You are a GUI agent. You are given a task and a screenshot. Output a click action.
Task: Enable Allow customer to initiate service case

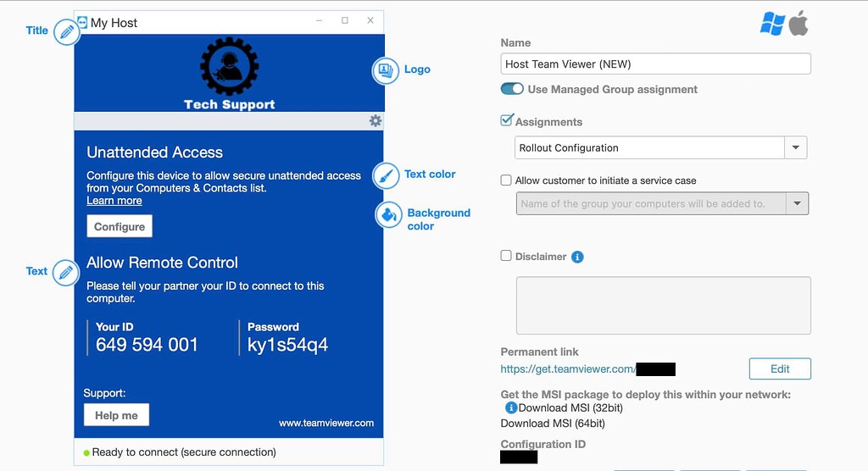coord(506,180)
